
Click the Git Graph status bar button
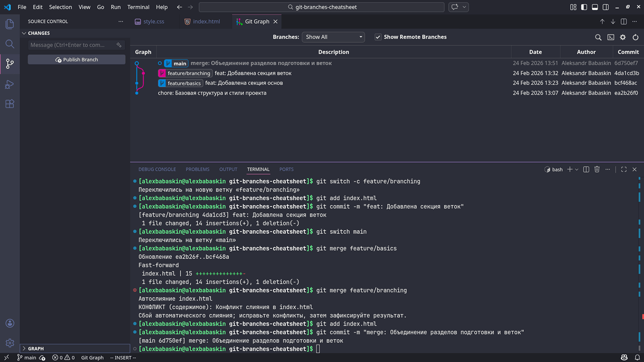(x=92, y=357)
